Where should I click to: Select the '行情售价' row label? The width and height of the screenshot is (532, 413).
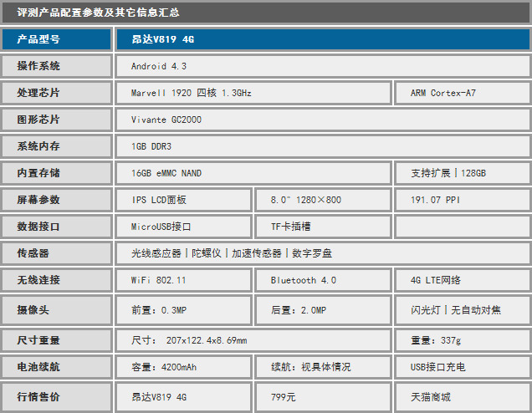pos(57,397)
